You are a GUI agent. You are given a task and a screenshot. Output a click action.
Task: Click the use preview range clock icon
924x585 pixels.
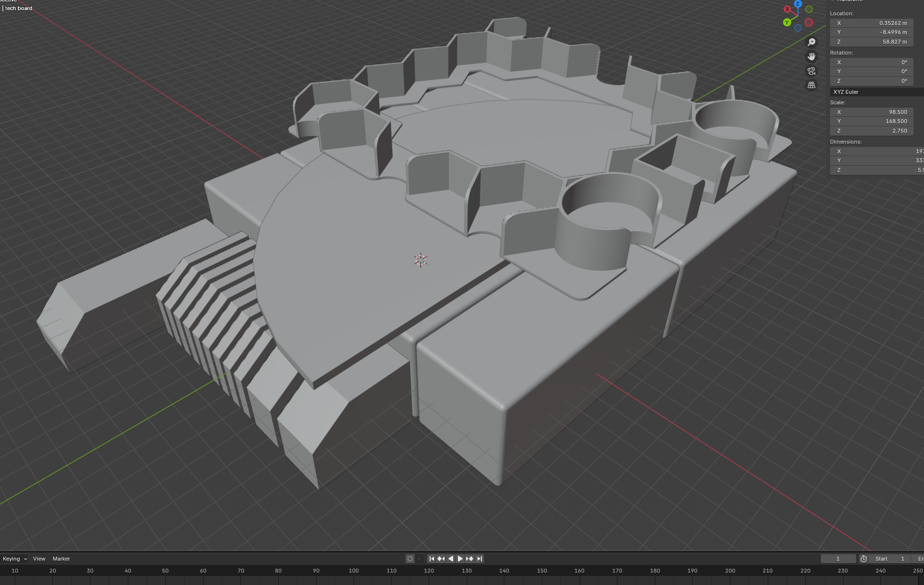(x=863, y=559)
